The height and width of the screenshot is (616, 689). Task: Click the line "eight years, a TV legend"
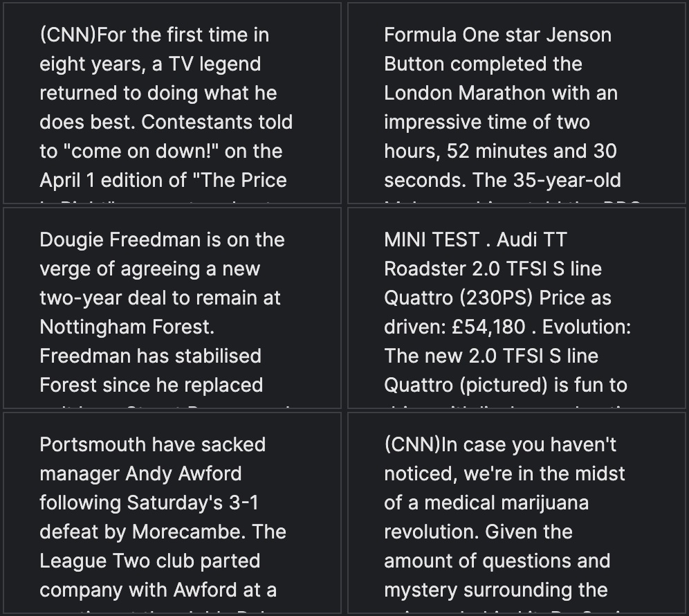pos(150,64)
